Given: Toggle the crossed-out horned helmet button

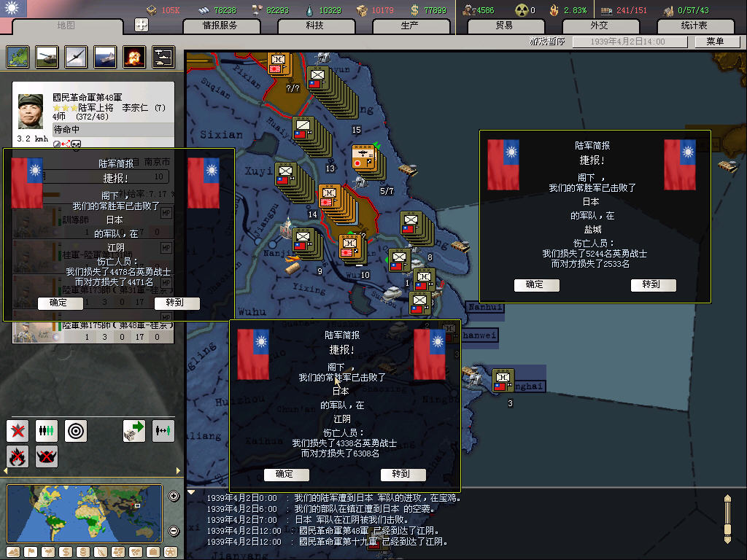Looking at the screenshot, I should pyautogui.click(x=46, y=456).
